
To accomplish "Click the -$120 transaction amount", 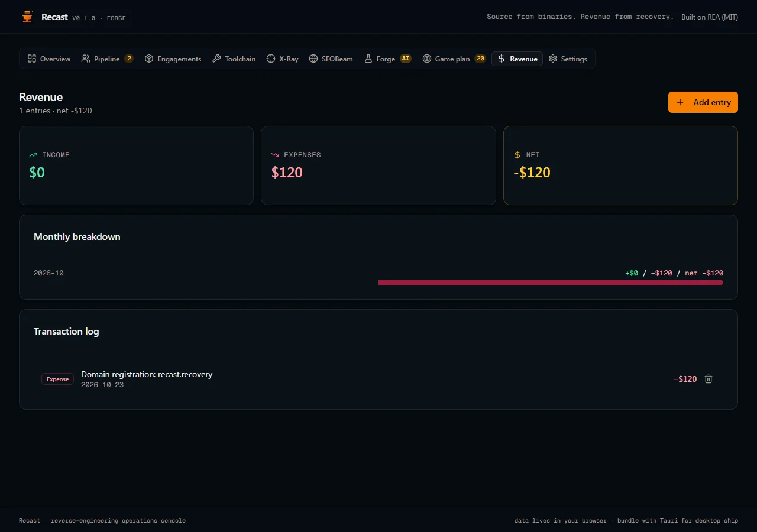I will (x=685, y=379).
